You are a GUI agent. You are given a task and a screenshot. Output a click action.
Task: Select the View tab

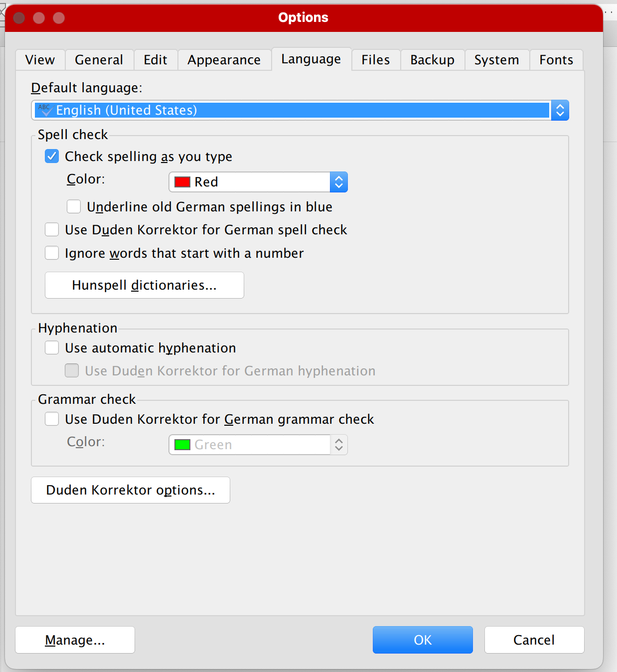coord(40,60)
